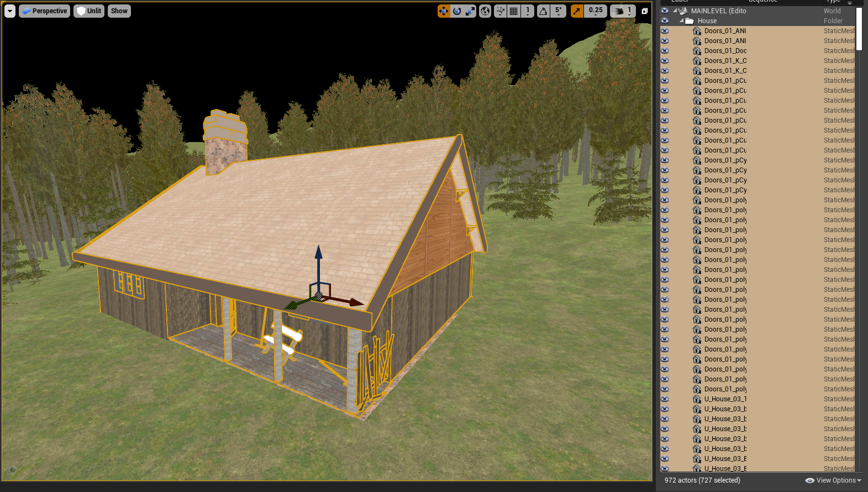
Task: Open the viewport help icon
Action: (x=12, y=470)
